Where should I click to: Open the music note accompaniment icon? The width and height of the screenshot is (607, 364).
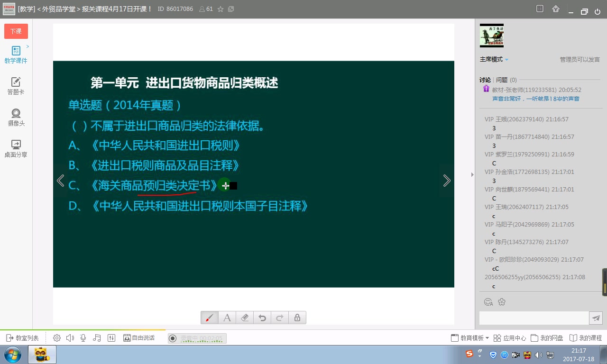click(x=97, y=338)
